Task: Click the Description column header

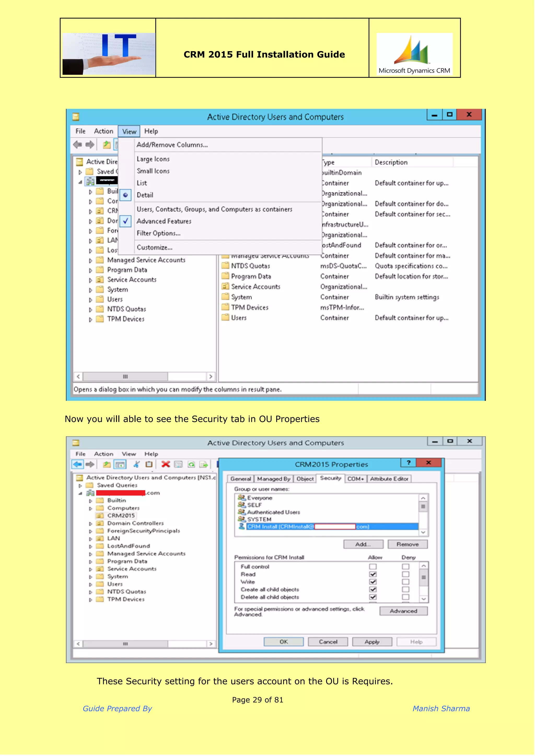Action: pos(412,162)
